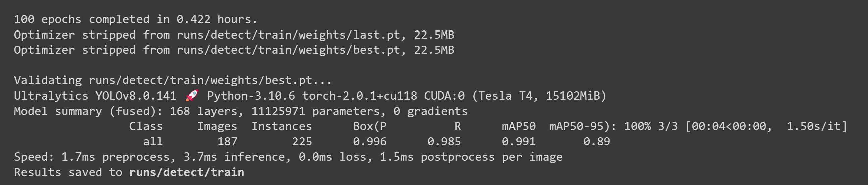Image resolution: width=868 pixels, height=185 pixels.
Task: Click the Instances column header
Action: [282, 126]
